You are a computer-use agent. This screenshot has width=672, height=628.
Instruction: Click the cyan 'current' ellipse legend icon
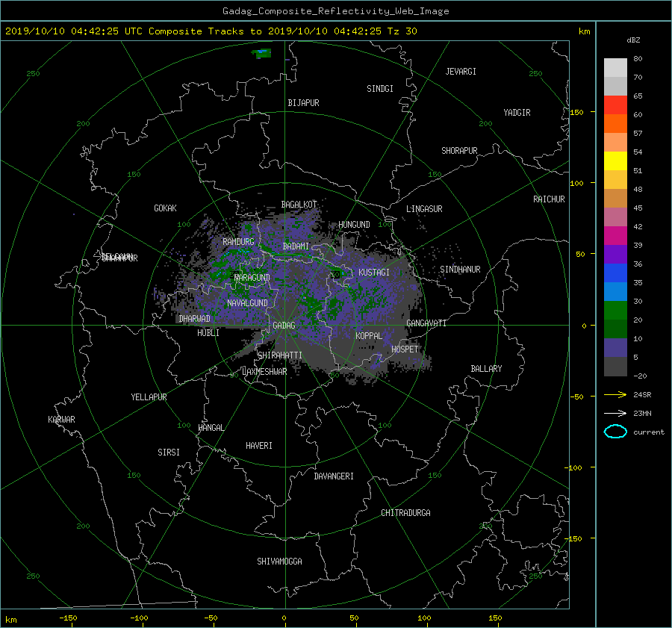click(x=615, y=432)
